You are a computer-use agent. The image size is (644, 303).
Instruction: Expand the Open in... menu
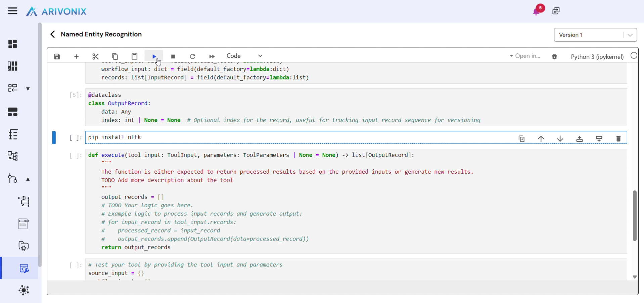pos(525,56)
